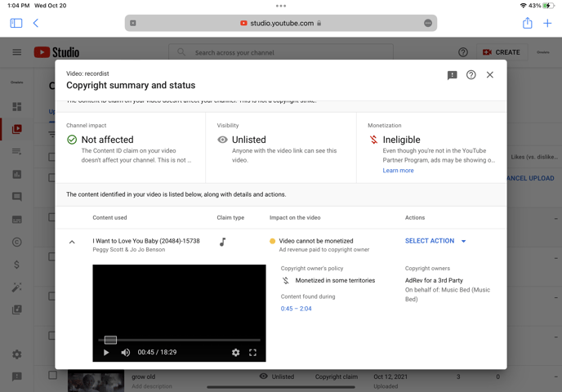Open Monetization dollar icon in sidebar
562x392 pixels.
coord(16,265)
